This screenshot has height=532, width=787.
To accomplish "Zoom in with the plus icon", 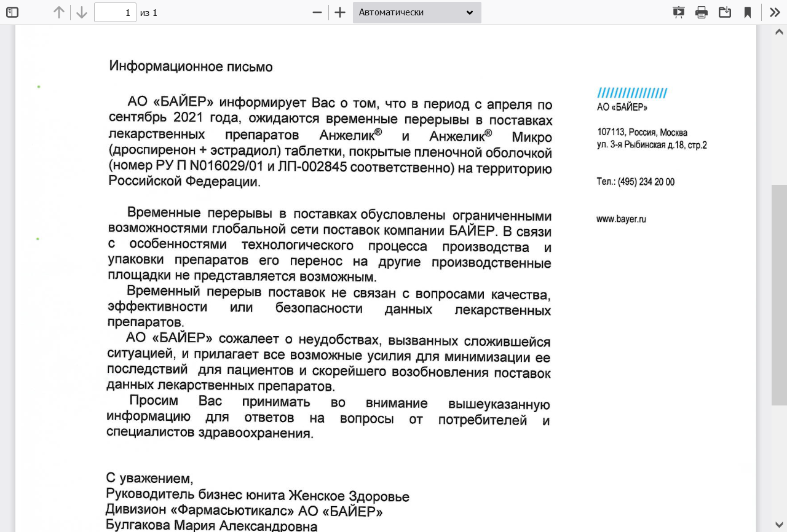I will pyautogui.click(x=340, y=12).
